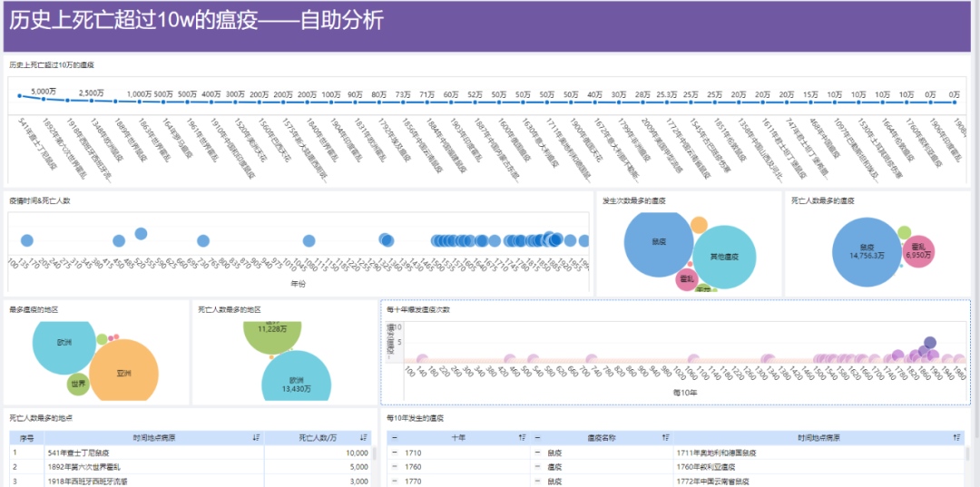Select the 世界 bubble in 最多瘟疫的地区
This screenshot has width=980, height=487.
tap(78, 384)
